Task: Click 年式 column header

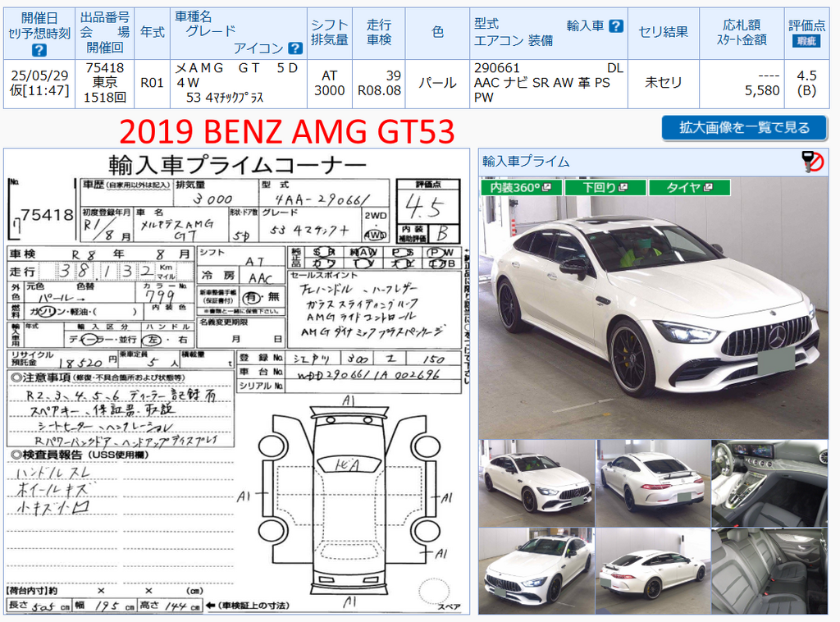Action: click(x=152, y=32)
